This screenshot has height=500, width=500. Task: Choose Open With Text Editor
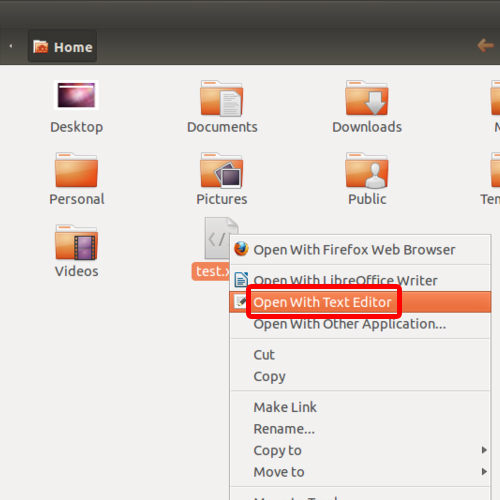(x=360, y=302)
